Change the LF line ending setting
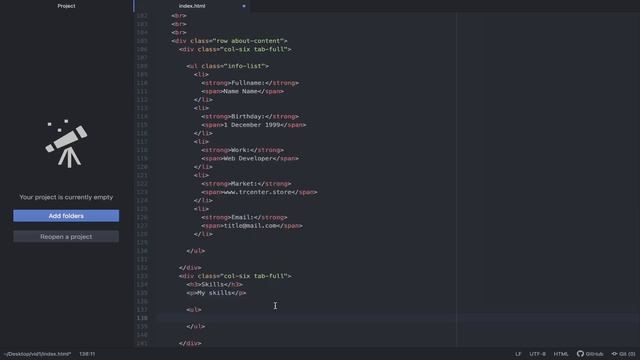Viewport: 640px width, 360px height. point(518,354)
